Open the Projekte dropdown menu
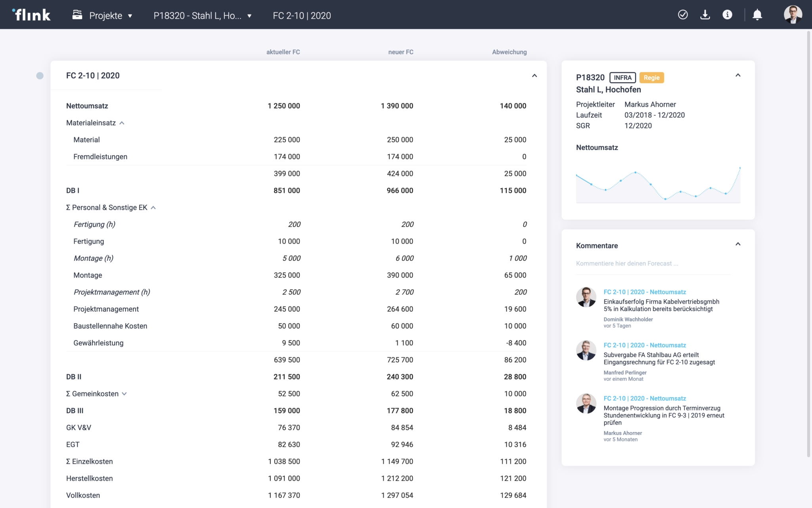The image size is (812, 508). coord(110,15)
